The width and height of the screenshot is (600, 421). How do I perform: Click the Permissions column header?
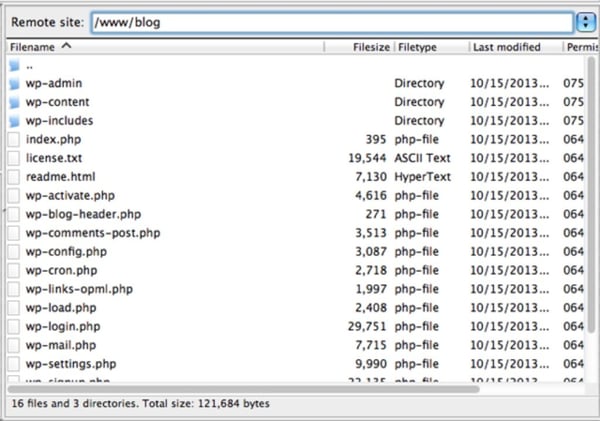(581, 47)
